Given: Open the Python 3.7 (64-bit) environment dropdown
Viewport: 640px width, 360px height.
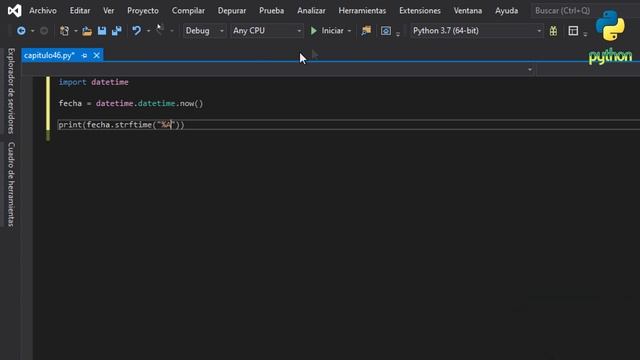Looking at the screenshot, I should point(477,31).
